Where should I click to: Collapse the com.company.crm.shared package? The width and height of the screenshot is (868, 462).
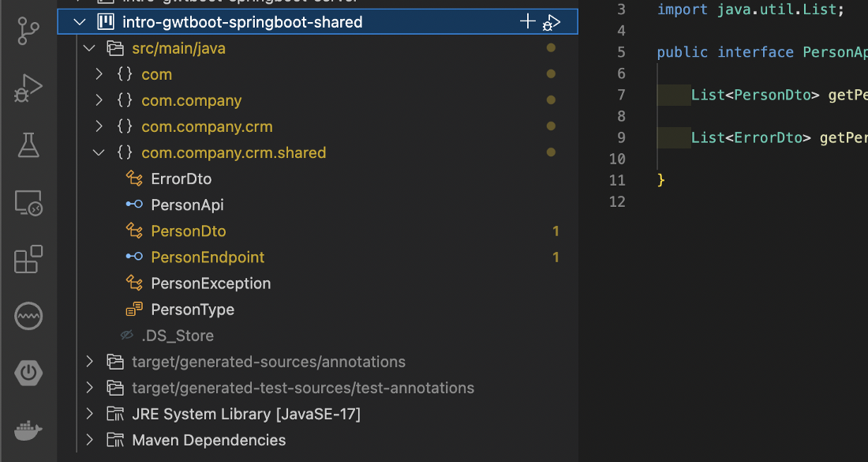[x=99, y=152]
